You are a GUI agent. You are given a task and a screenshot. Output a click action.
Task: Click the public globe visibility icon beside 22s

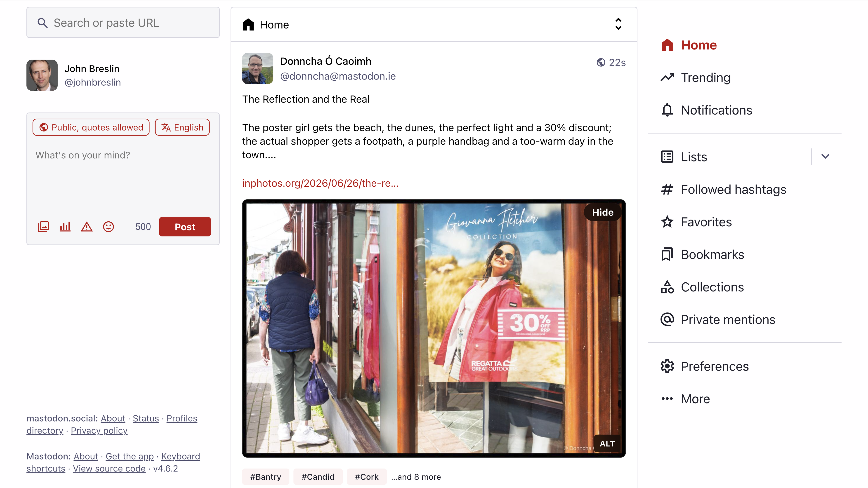(x=601, y=63)
